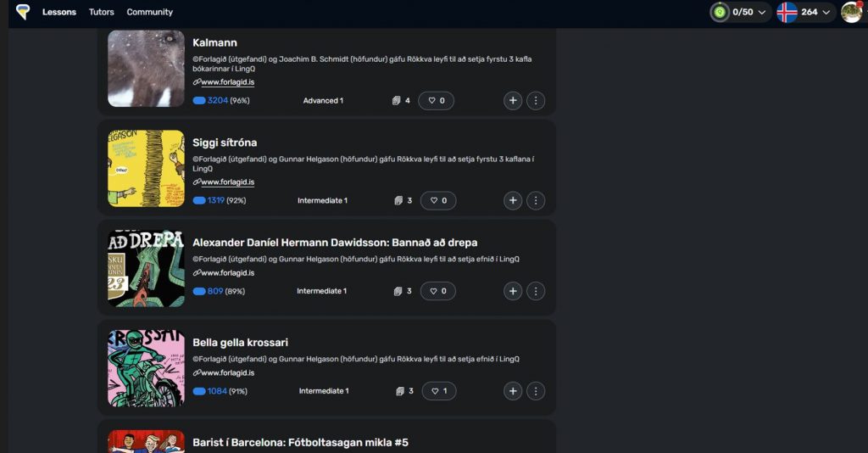Open more options for Bella gella krossari
The image size is (868, 453).
536,391
